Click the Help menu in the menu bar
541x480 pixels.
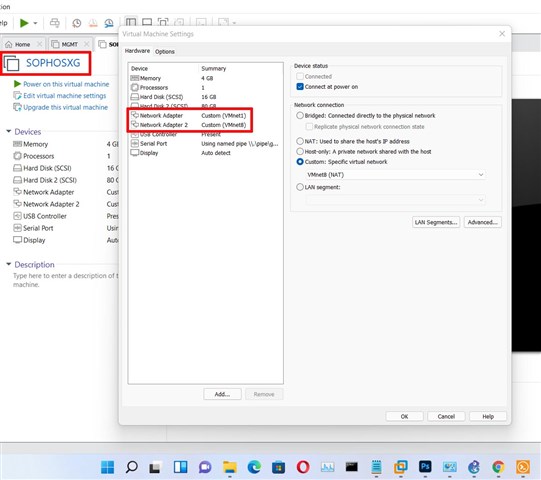click(3, 23)
